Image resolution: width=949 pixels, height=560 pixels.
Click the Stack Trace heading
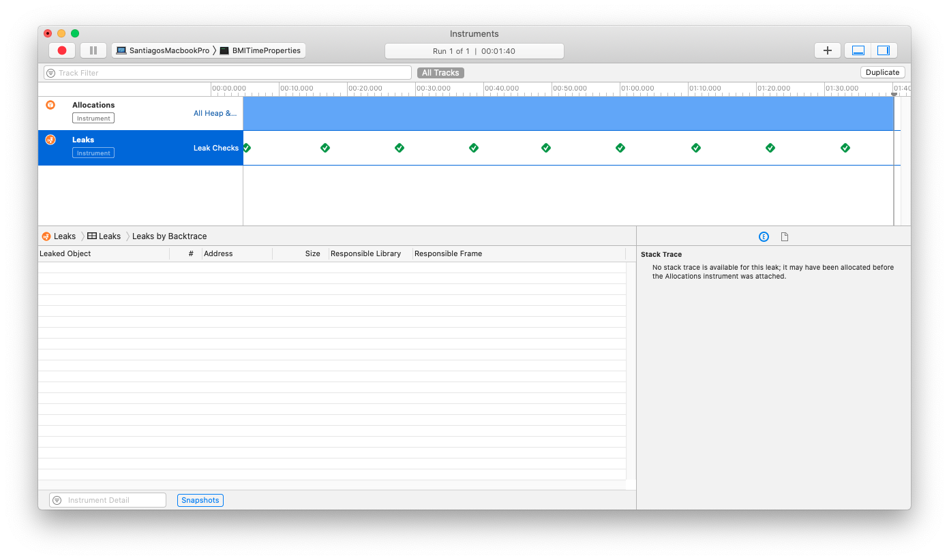click(x=661, y=254)
